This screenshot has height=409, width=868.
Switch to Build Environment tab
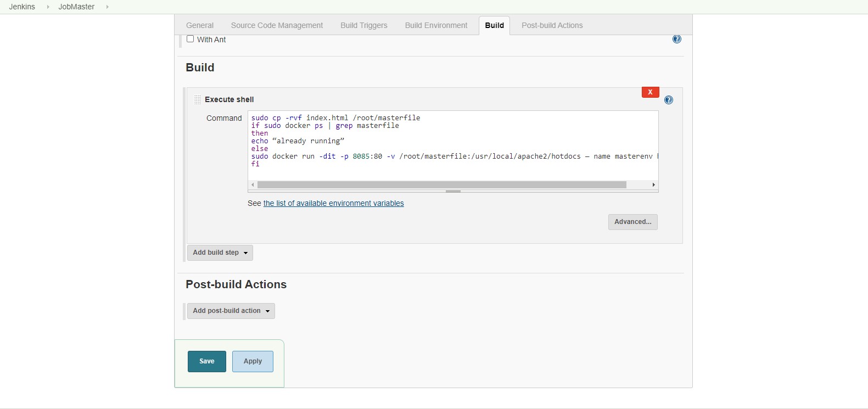436,25
